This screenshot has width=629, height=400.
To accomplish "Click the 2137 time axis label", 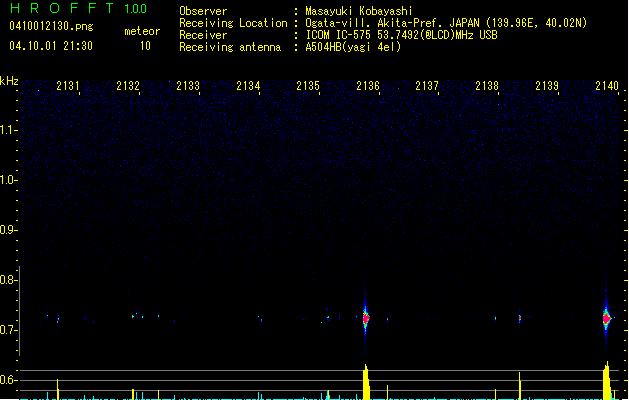I will (x=427, y=86).
